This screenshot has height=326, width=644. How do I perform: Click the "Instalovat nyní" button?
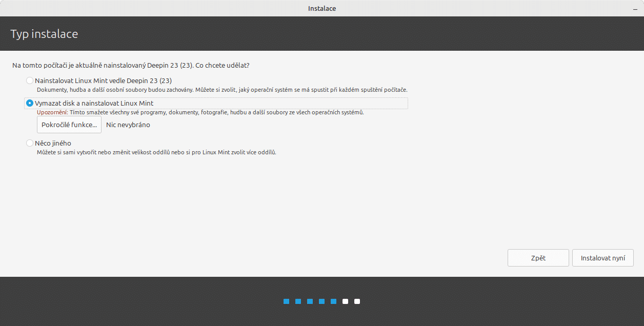pyautogui.click(x=602, y=257)
